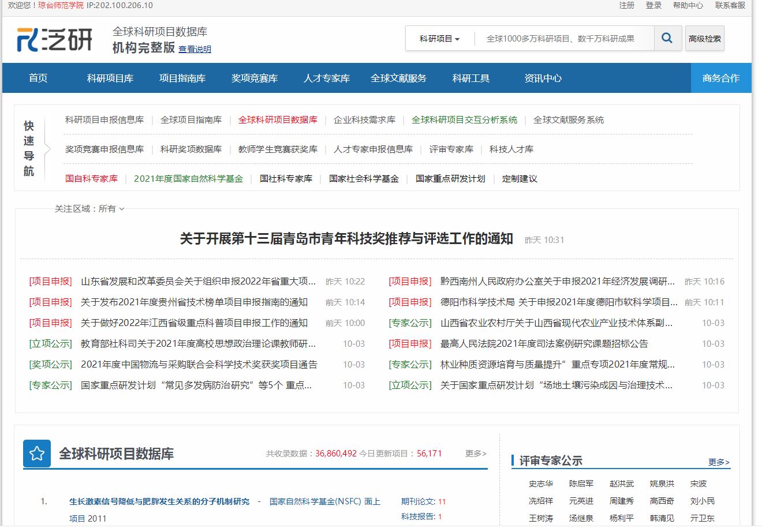Open the 商务合作 navigation item
Viewport: 762px width, 532px height.
pyautogui.click(x=720, y=78)
